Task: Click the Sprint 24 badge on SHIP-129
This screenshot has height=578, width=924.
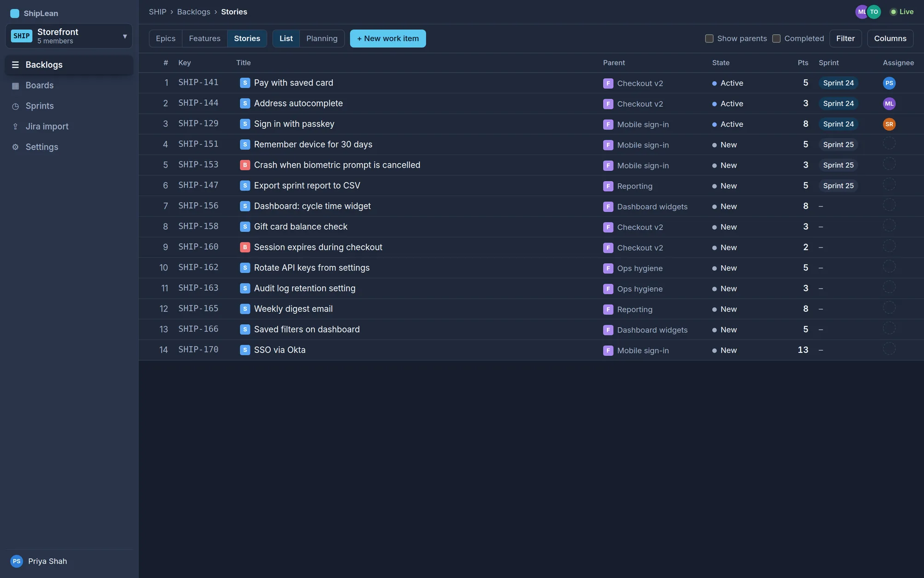Action: [x=838, y=124]
